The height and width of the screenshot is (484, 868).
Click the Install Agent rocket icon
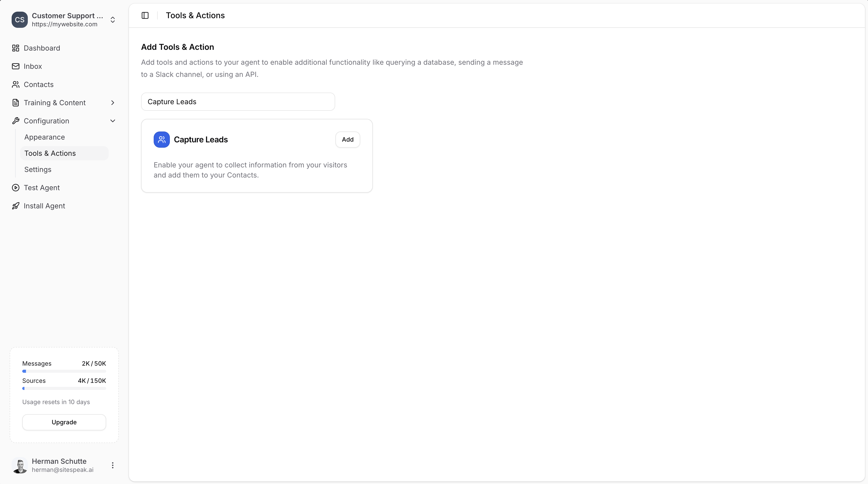point(15,206)
